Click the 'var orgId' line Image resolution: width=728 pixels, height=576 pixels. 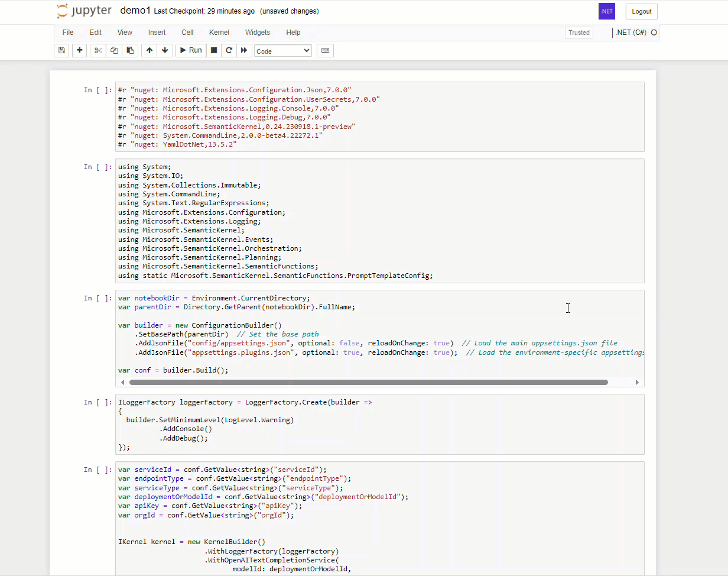pyautogui.click(x=206, y=515)
